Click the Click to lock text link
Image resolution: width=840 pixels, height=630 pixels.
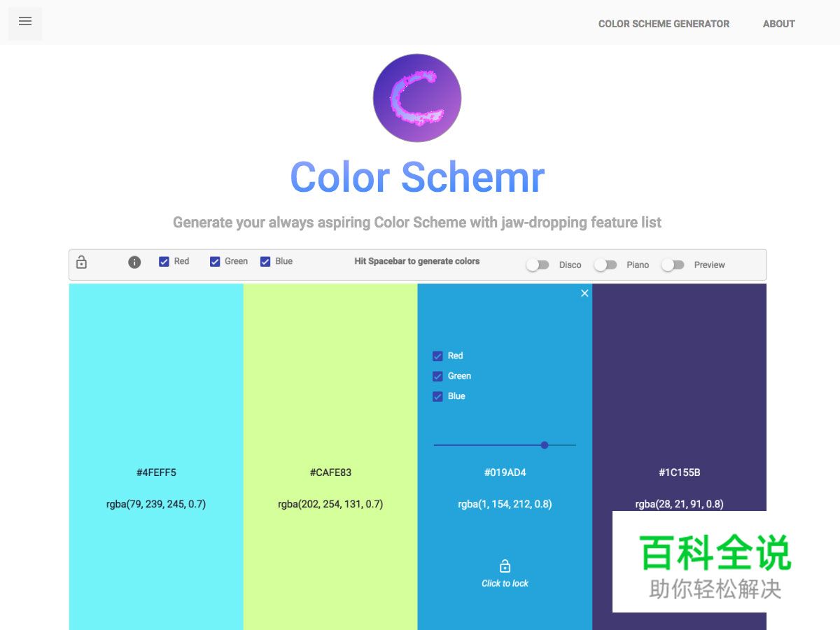click(505, 584)
